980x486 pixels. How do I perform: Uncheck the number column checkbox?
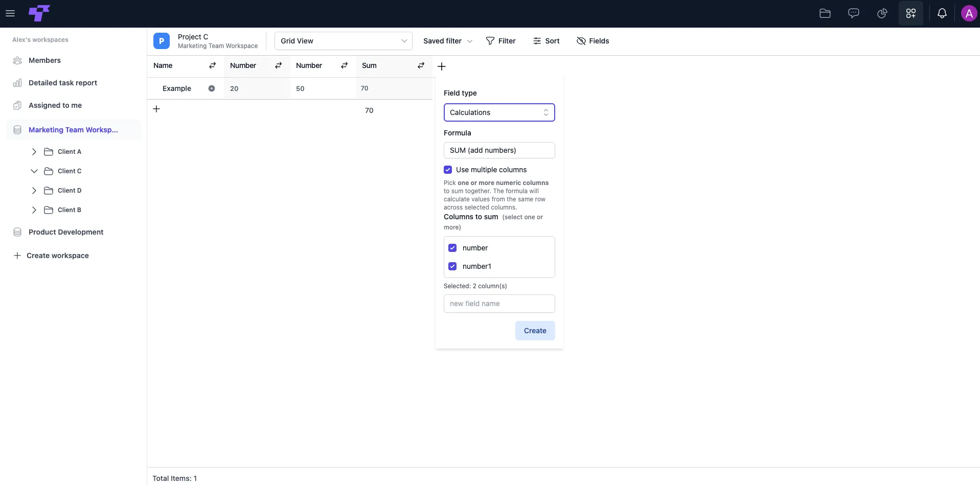452,248
